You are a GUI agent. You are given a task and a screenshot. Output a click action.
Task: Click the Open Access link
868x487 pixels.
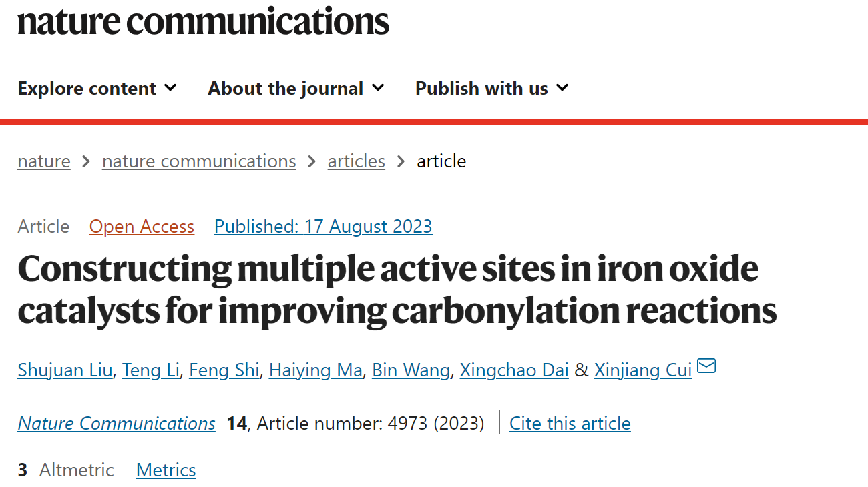click(142, 227)
